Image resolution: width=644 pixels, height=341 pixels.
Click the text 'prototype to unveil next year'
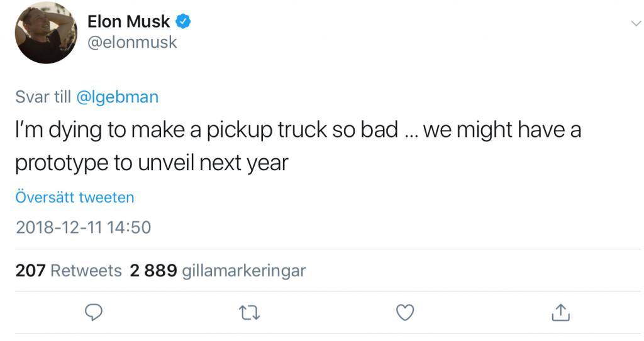[151, 163]
